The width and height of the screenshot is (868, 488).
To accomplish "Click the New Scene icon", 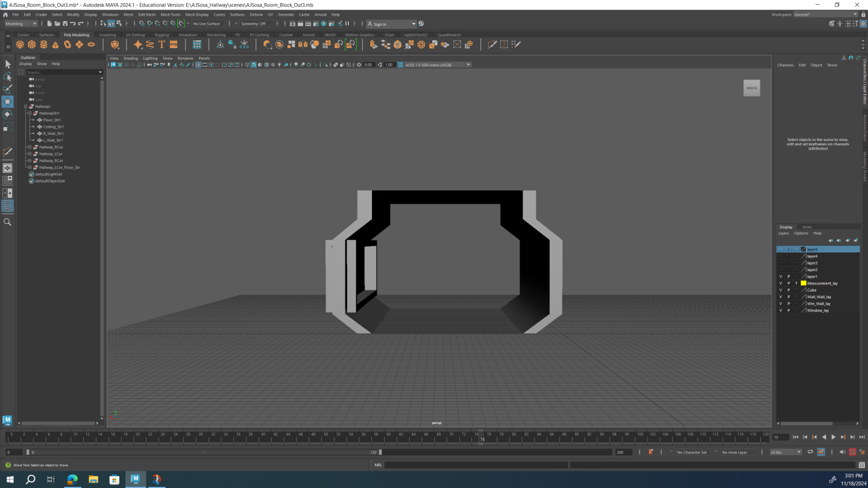I will [49, 23].
